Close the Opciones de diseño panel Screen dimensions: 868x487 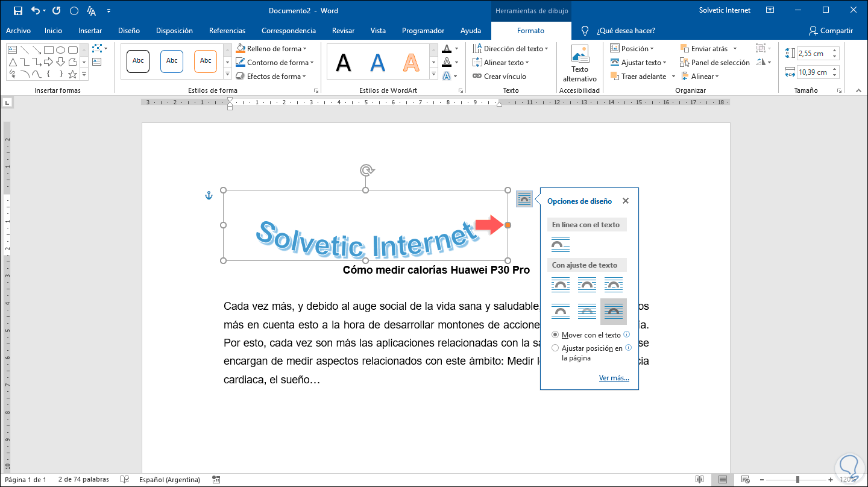626,201
